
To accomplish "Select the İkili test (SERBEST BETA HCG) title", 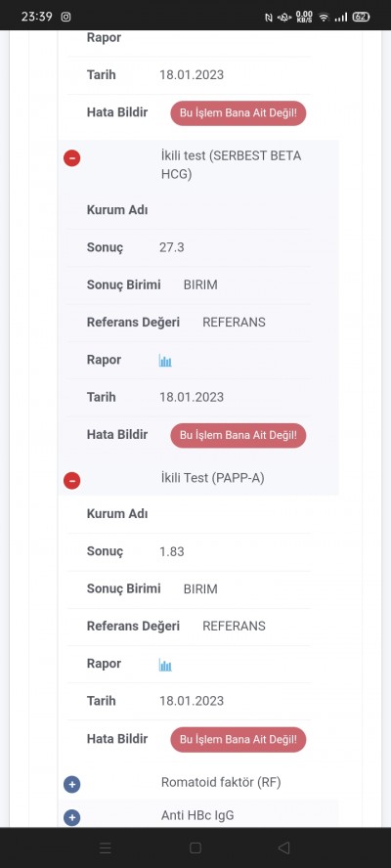I will pyautogui.click(x=231, y=165).
